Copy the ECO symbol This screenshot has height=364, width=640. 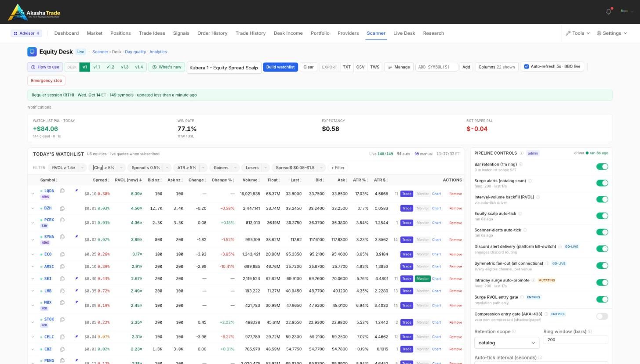point(62,254)
